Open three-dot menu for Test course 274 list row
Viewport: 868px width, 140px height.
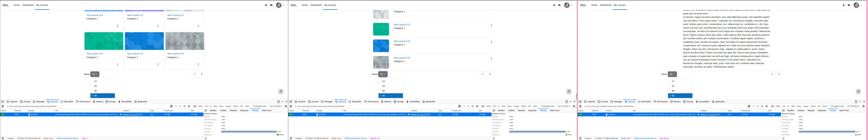pos(491,42)
